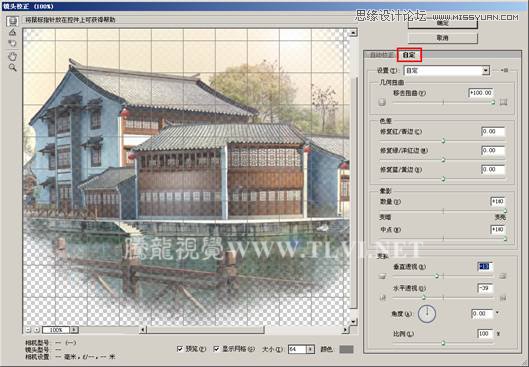Click the 修复绿/洋红边 value field
Screen dimensions: 529x367
493,150
